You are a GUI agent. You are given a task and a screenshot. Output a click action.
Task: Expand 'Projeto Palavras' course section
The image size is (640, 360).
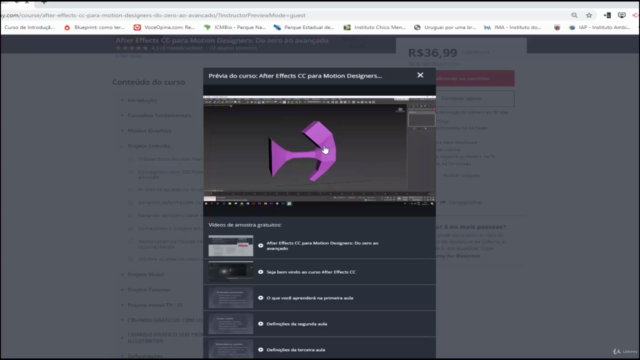(149, 289)
